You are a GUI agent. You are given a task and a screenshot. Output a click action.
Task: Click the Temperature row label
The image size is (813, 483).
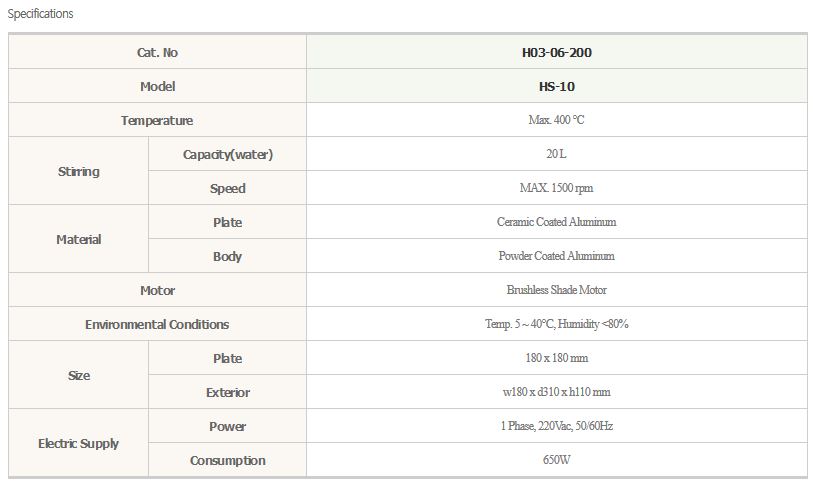click(x=157, y=120)
